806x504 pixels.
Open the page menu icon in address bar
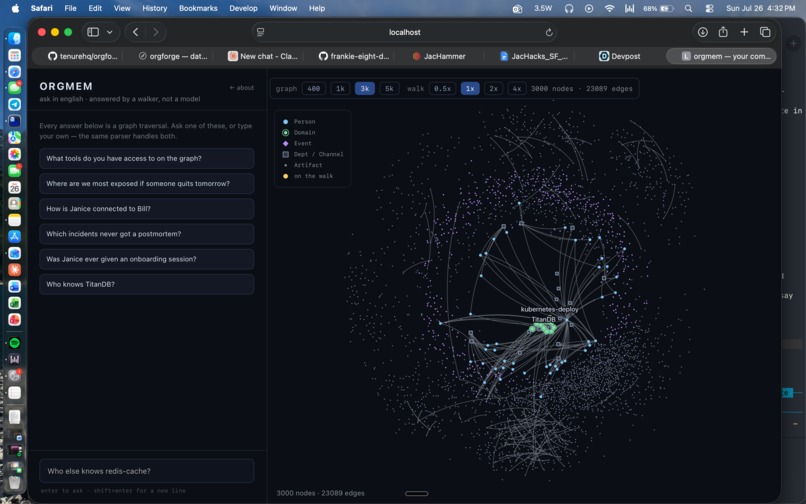pyautogui.click(x=261, y=32)
